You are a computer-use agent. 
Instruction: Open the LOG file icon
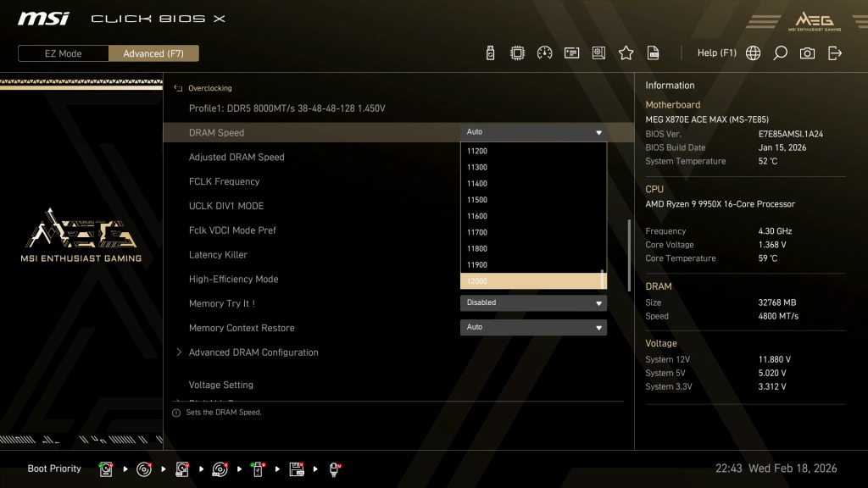tap(653, 53)
